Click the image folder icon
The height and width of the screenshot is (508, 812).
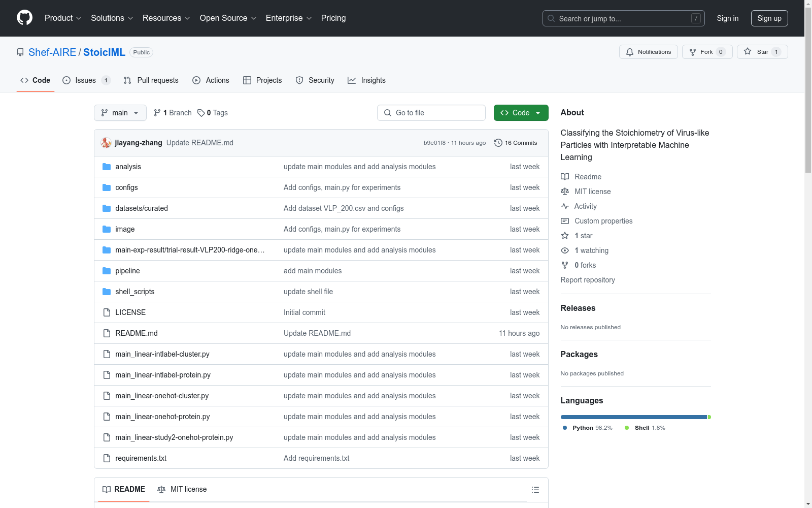coord(107,229)
